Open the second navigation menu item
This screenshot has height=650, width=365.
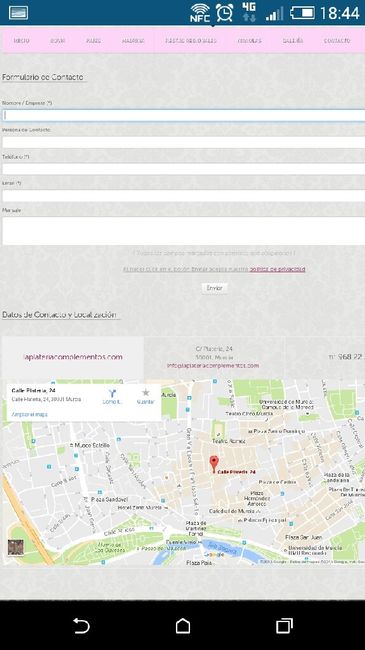tap(58, 41)
